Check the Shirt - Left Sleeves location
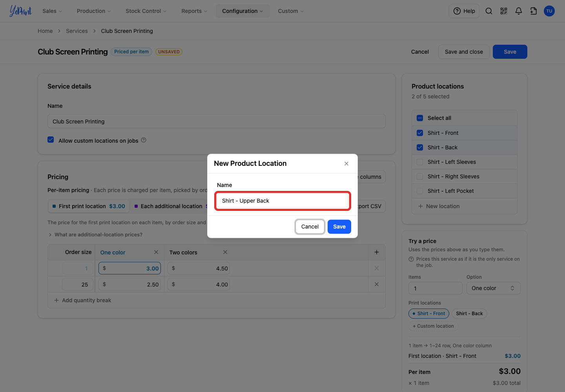The height and width of the screenshot is (392, 565). coord(420,162)
